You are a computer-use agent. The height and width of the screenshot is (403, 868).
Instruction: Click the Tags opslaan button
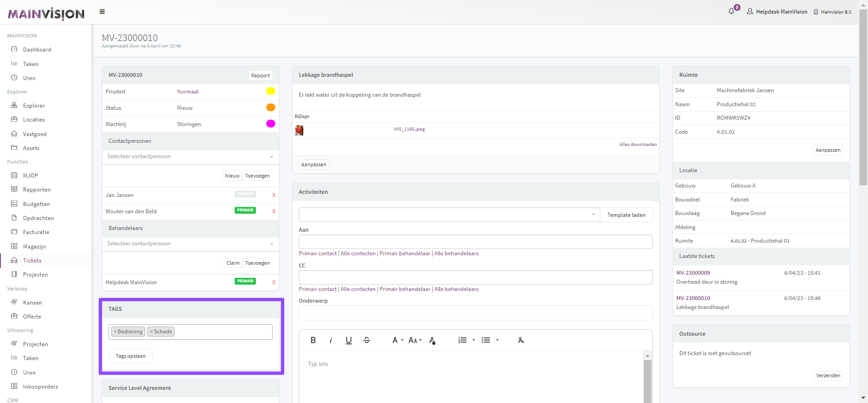point(130,356)
